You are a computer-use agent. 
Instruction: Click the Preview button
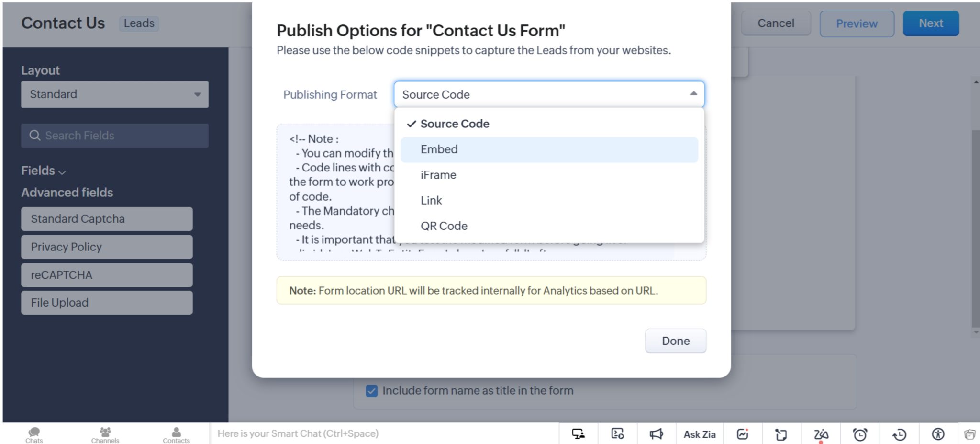(857, 23)
